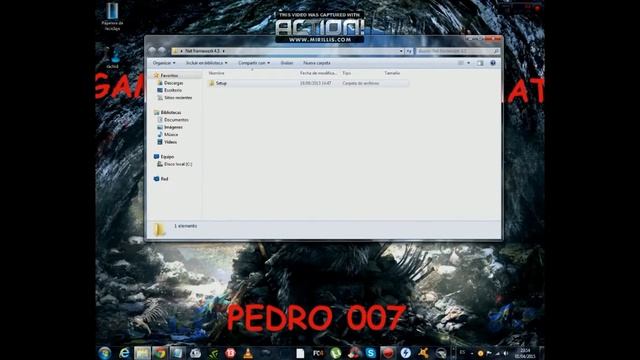This screenshot has width=640, height=360.
Task: Open Vídeos library
Action: point(170,142)
